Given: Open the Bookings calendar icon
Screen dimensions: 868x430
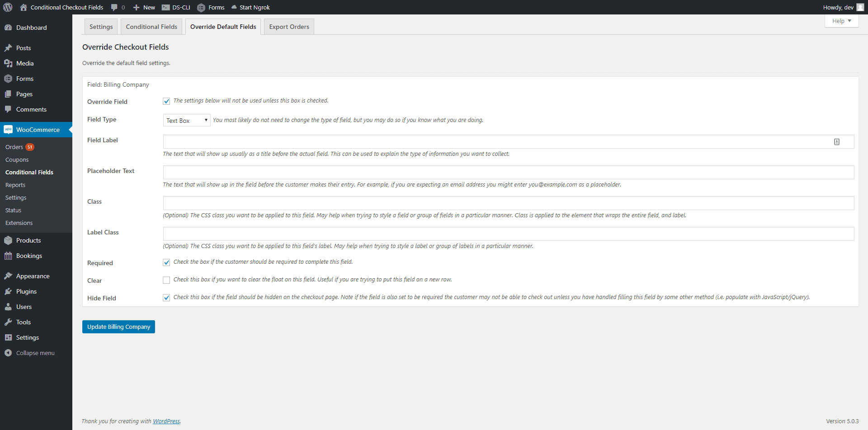Looking at the screenshot, I should (8, 256).
